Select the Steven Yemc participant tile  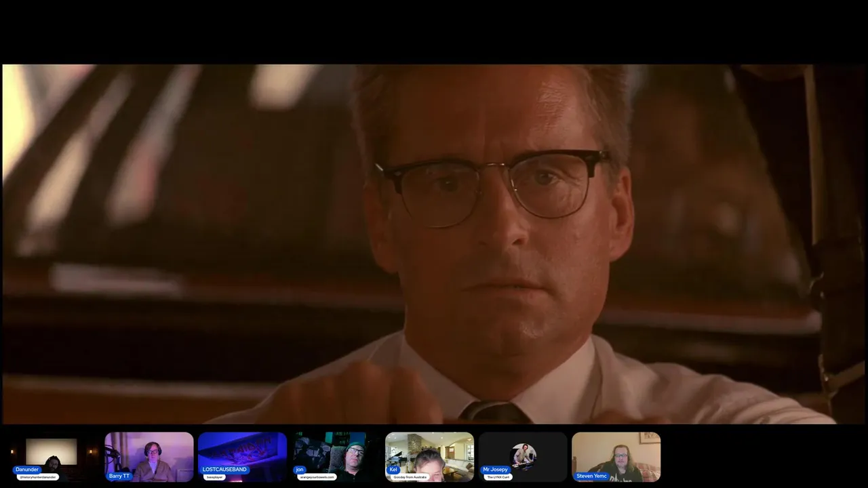pyautogui.click(x=616, y=457)
